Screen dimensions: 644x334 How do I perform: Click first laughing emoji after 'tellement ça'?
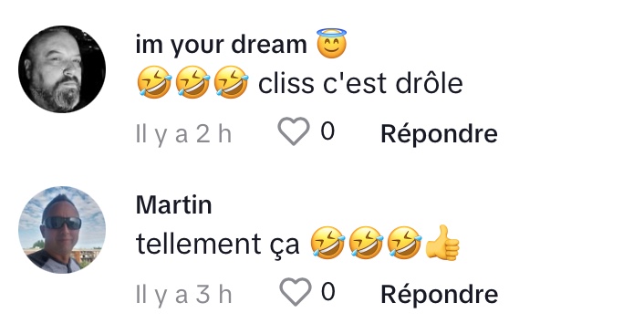tap(327, 243)
